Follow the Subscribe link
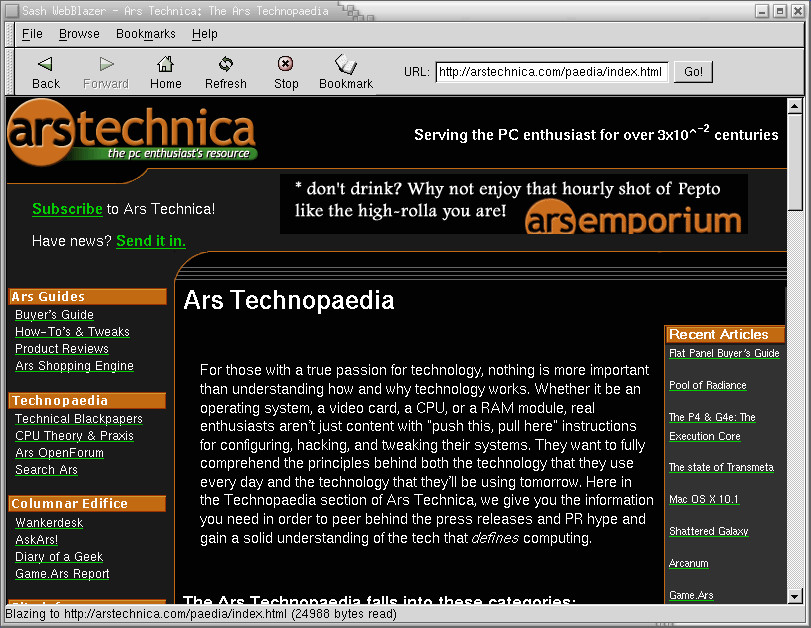Image resolution: width=811 pixels, height=628 pixels. pyautogui.click(x=67, y=209)
